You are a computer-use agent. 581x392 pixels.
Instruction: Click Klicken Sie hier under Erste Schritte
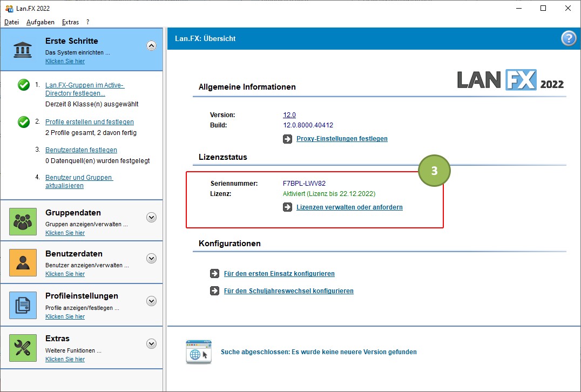tap(65, 61)
